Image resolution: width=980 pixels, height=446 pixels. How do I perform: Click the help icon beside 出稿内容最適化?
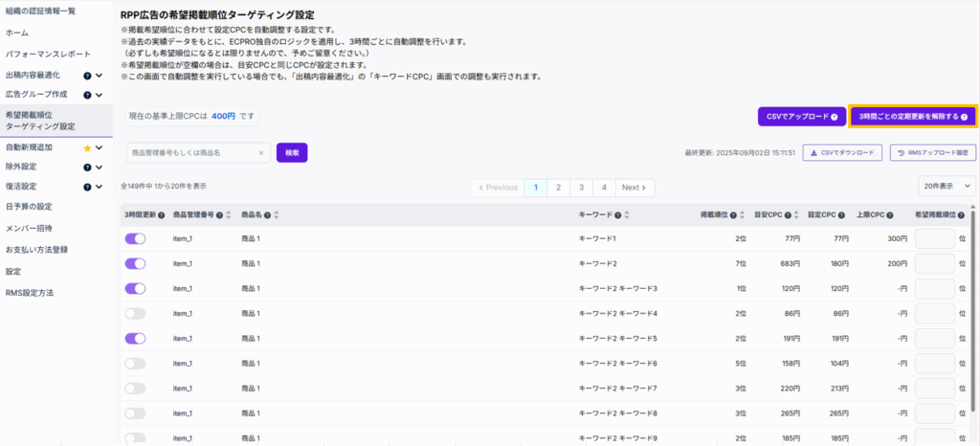(87, 74)
